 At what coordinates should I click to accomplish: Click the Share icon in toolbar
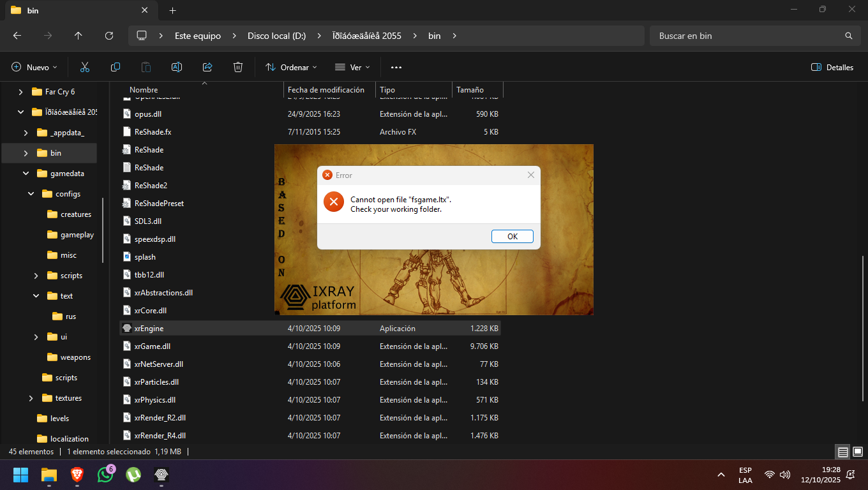pos(207,67)
